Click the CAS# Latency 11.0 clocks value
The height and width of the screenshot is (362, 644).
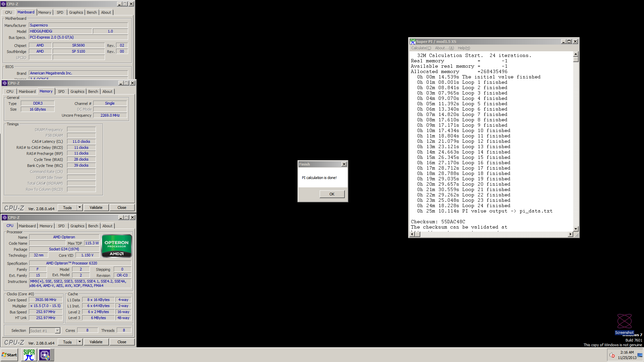pyautogui.click(x=81, y=141)
